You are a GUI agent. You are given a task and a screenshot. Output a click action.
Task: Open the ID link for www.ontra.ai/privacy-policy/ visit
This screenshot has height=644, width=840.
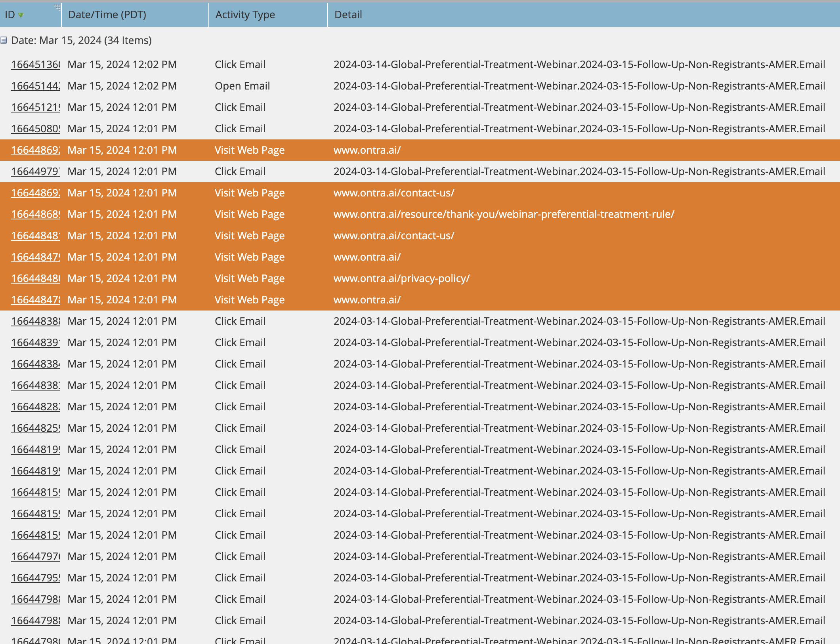[x=35, y=278]
